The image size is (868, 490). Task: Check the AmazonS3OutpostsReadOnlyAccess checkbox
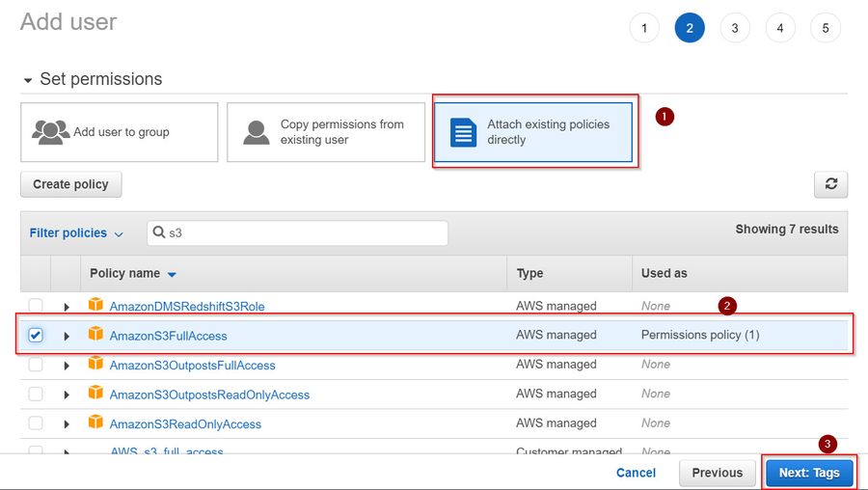(x=36, y=394)
